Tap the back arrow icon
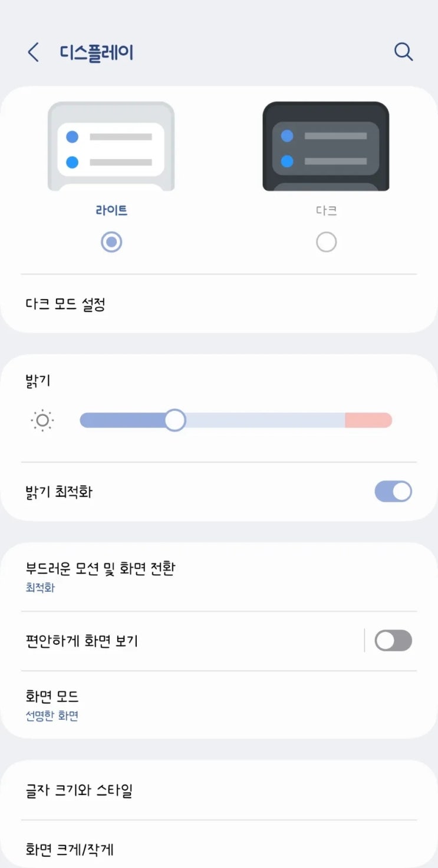The width and height of the screenshot is (438, 868). point(34,52)
